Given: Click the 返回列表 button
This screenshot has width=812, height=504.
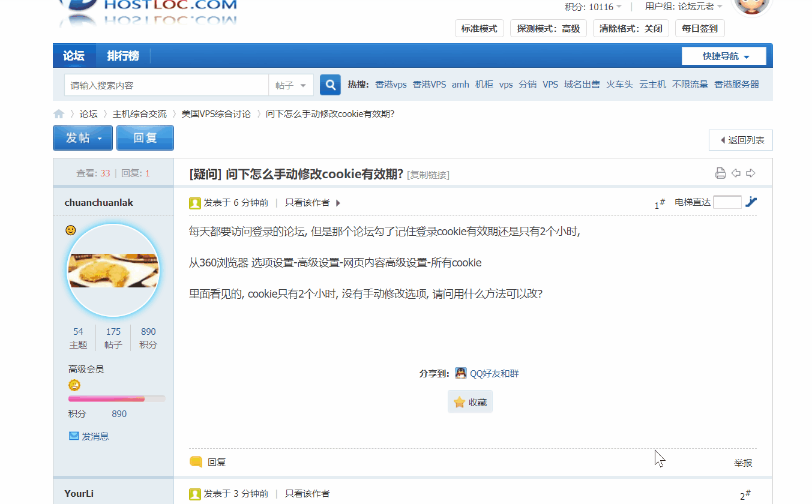Looking at the screenshot, I should pos(741,140).
